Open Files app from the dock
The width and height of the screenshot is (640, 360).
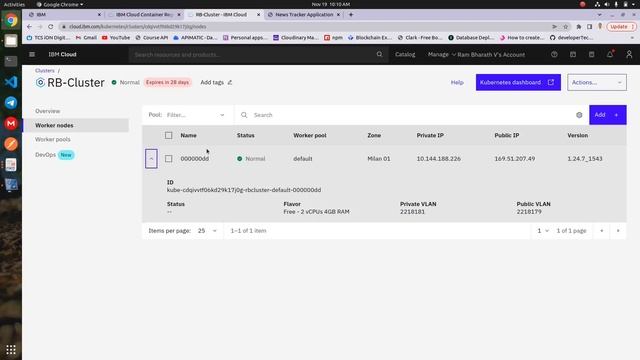11,41
